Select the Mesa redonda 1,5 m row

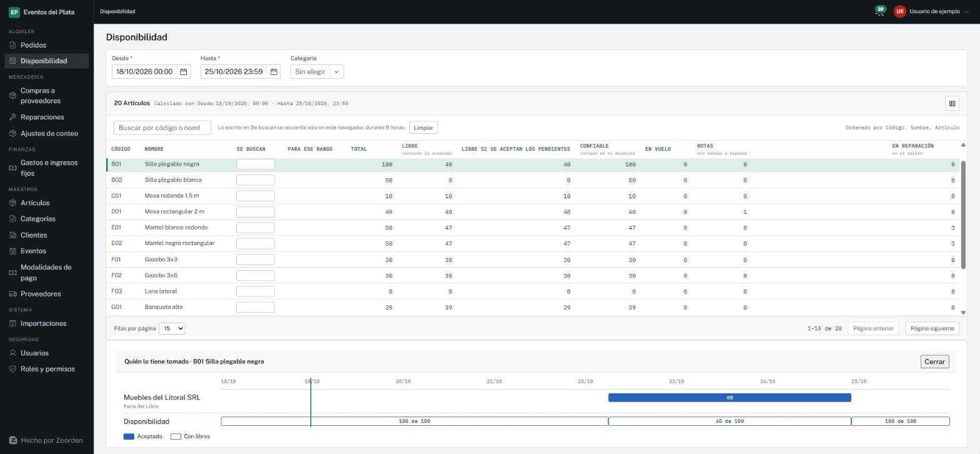point(532,196)
